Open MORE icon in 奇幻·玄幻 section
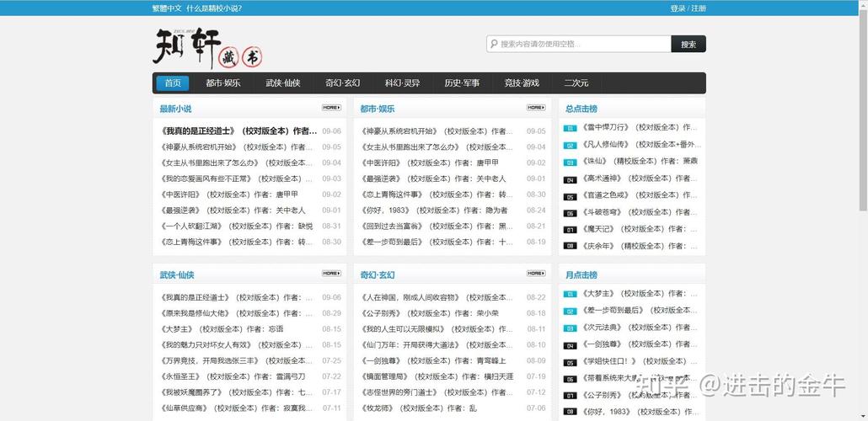 click(535, 274)
